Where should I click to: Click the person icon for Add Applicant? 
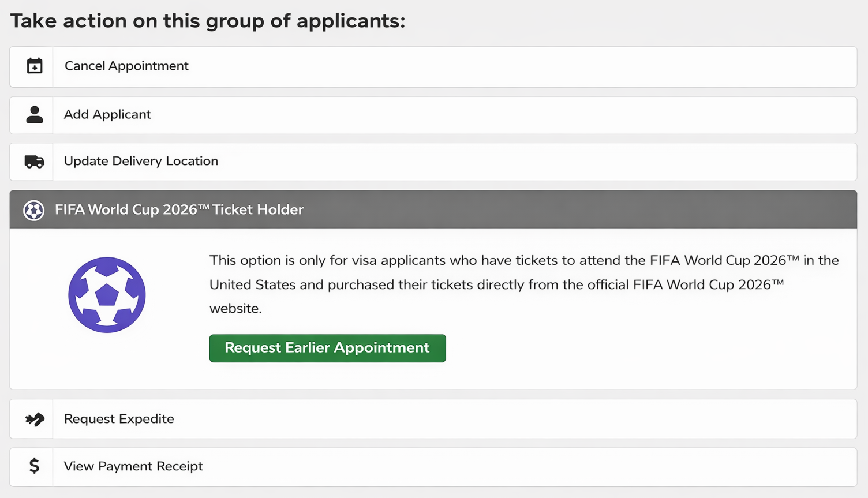pos(34,114)
